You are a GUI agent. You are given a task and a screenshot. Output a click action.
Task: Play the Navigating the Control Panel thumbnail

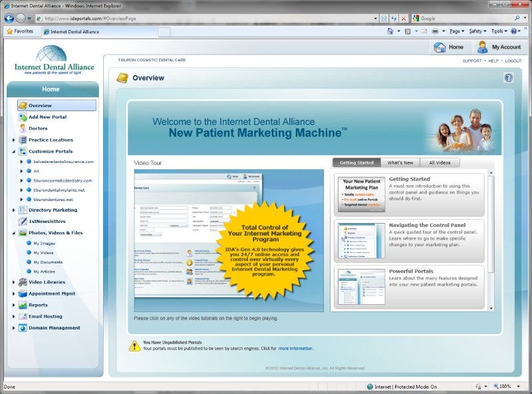[x=362, y=241]
